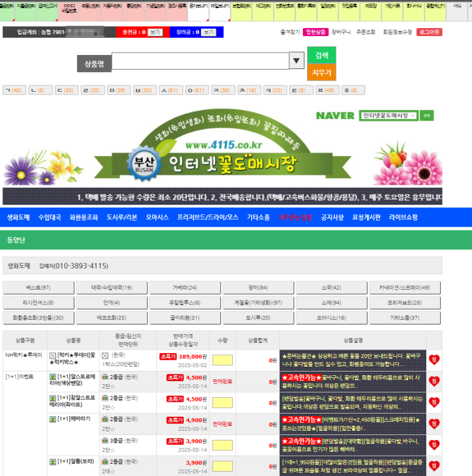Filter products by initial ㅁ(39)
The height and width of the screenshot is (476, 472).
[x=118, y=90]
